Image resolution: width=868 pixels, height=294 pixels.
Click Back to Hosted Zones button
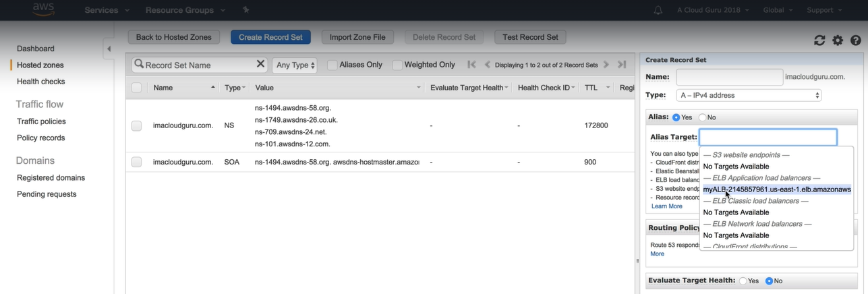[x=174, y=37]
